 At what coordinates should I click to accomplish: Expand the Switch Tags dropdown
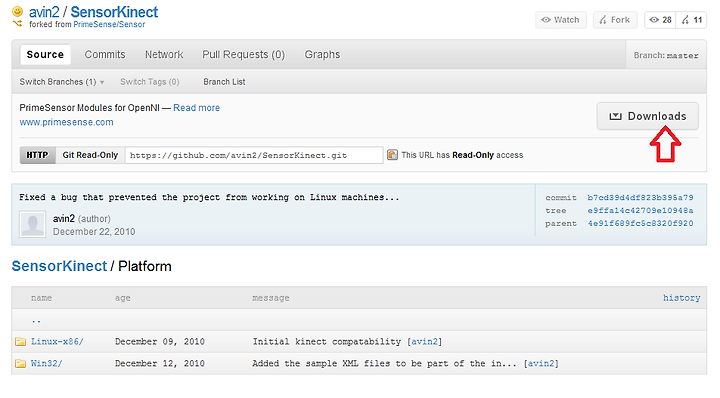click(x=150, y=82)
